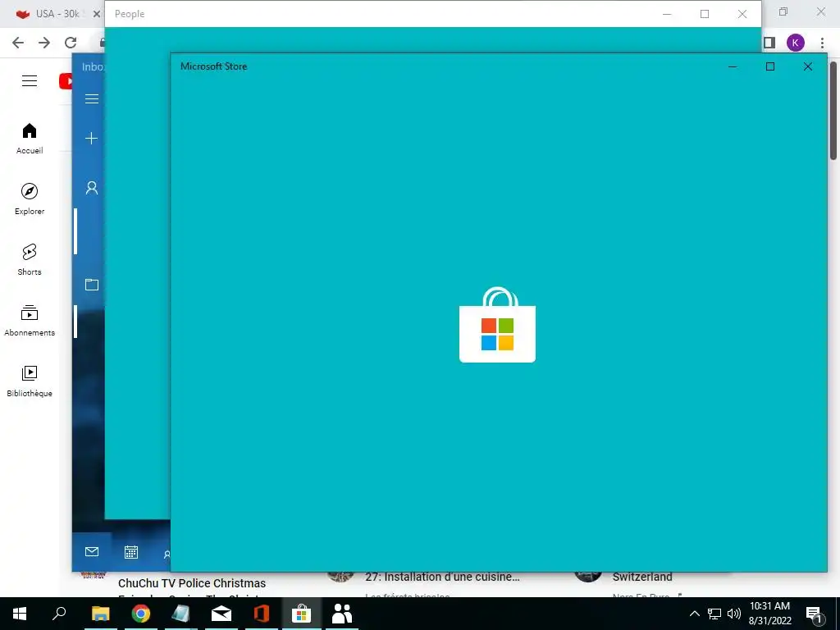Open volume control tray icon

click(734, 614)
